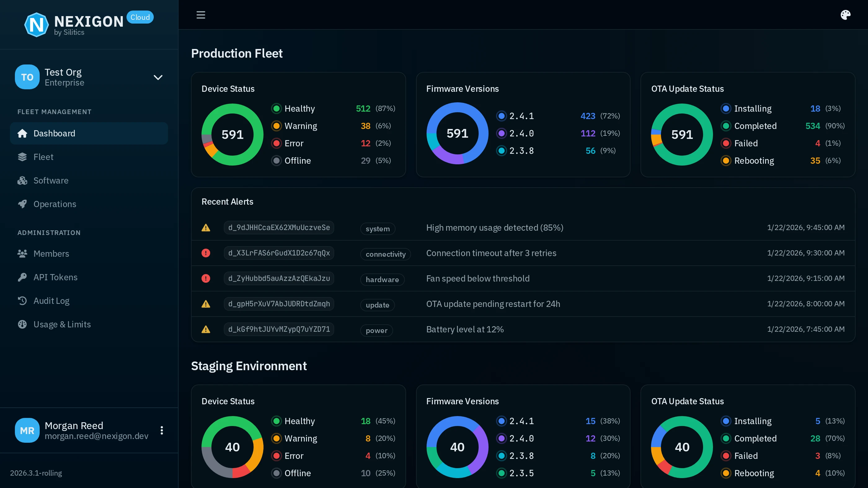Click the MR user avatar
This screenshot has height=488, width=868.
(x=27, y=430)
